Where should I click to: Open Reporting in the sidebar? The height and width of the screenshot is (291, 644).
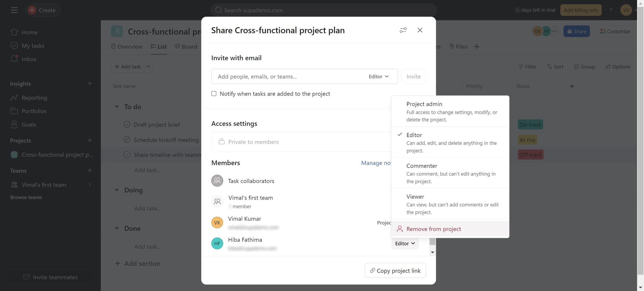pyautogui.click(x=34, y=98)
